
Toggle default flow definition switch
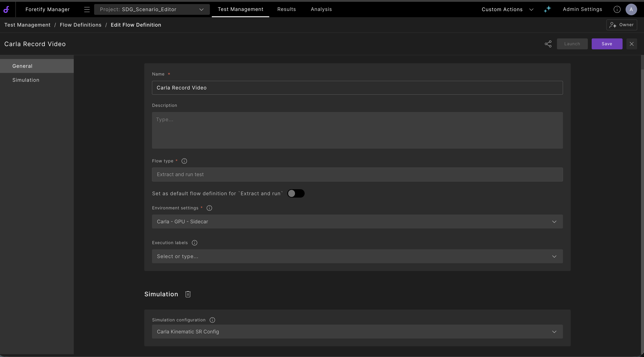[x=296, y=194]
